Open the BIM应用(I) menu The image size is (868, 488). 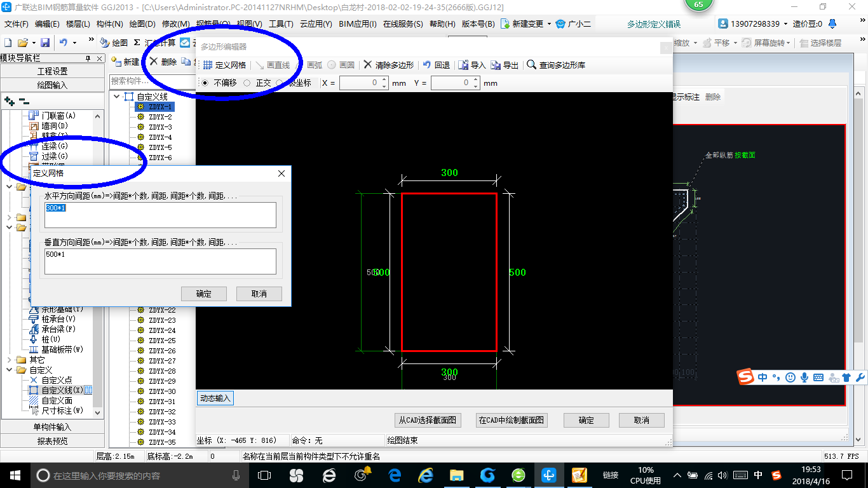point(358,24)
